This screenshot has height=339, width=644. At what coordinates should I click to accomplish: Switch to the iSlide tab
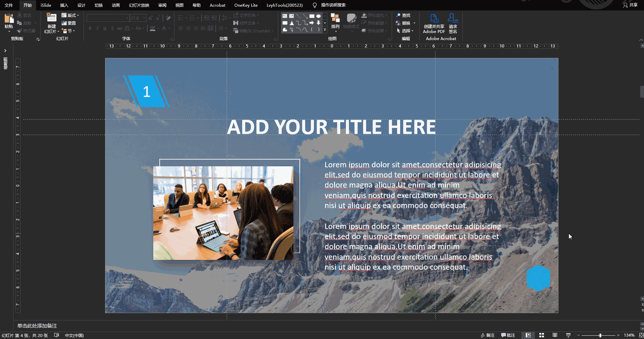point(46,5)
